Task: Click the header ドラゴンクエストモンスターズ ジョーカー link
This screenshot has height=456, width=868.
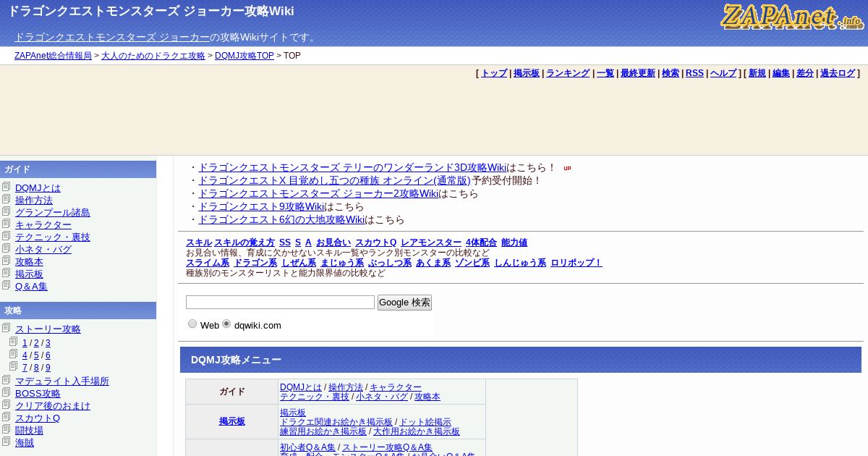Action: (x=112, y=37)
